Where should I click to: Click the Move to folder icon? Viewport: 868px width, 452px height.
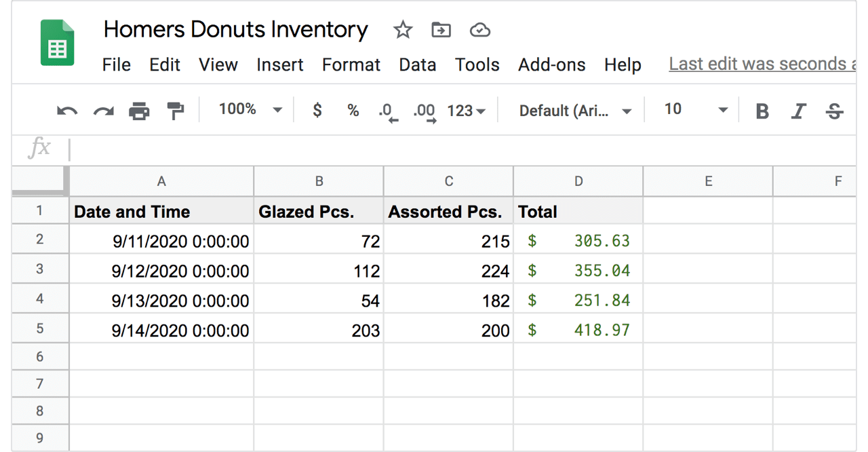(441, 30)
